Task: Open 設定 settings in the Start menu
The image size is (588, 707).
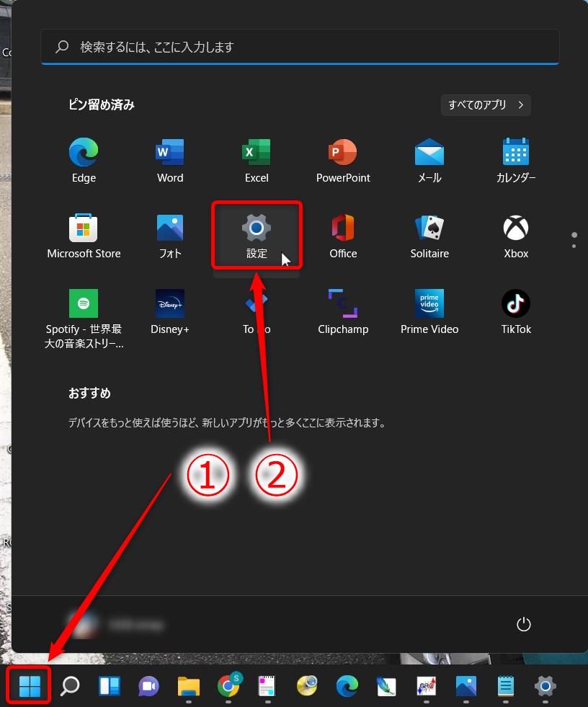Action: pos(257,236)
